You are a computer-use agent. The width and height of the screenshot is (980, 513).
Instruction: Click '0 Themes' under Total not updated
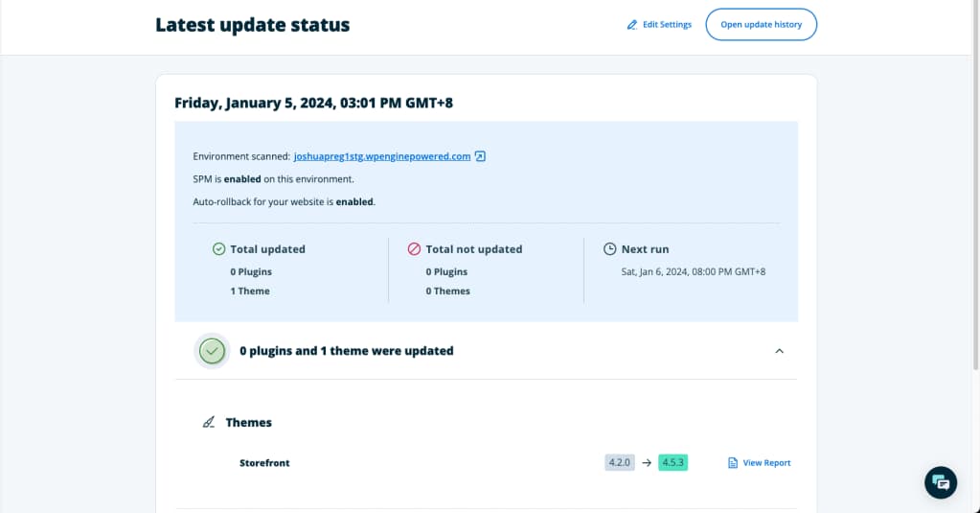point(448,291)
